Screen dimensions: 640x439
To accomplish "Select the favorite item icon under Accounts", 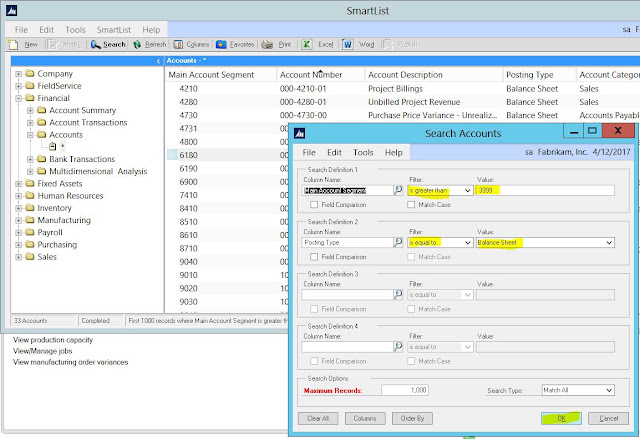I will [x=53, y=146].
